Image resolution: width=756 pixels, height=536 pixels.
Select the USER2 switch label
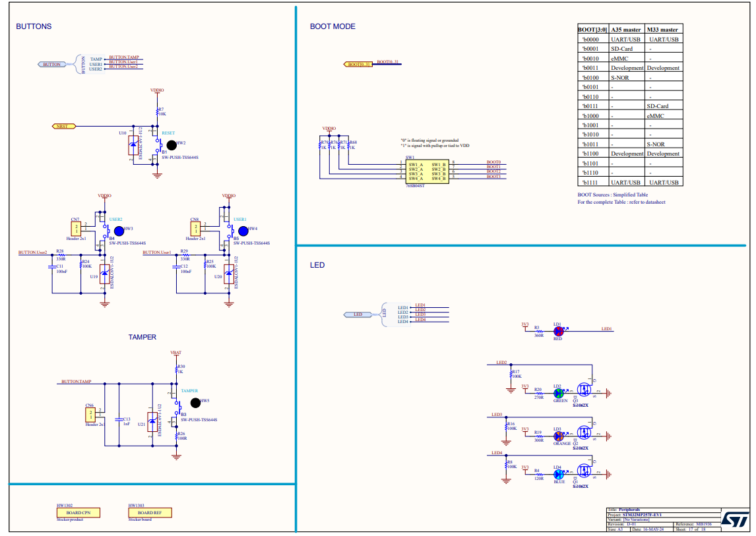click(115, 220)
